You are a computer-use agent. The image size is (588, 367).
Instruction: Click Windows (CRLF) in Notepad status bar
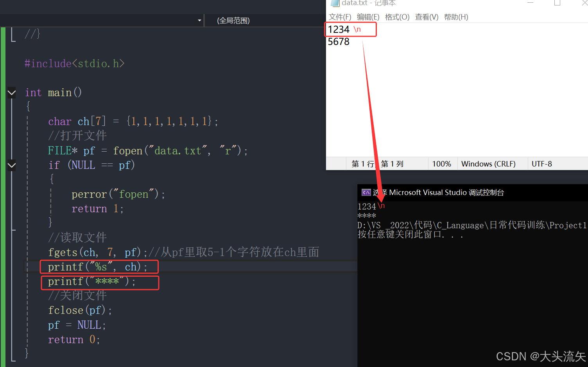tap(488, 164)
